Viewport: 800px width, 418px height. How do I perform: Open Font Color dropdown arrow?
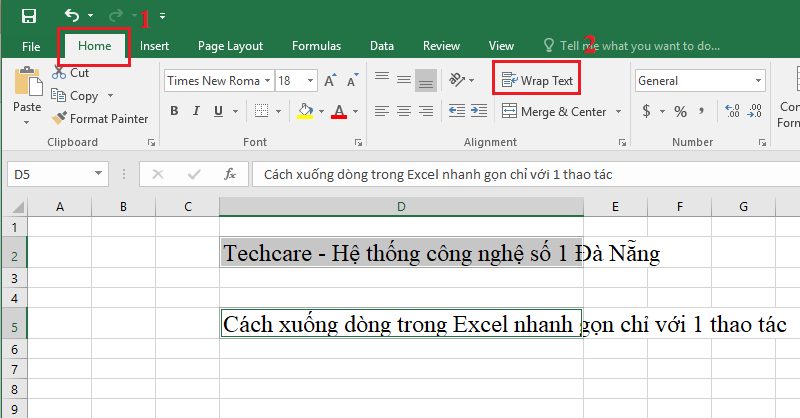point(355,111)
